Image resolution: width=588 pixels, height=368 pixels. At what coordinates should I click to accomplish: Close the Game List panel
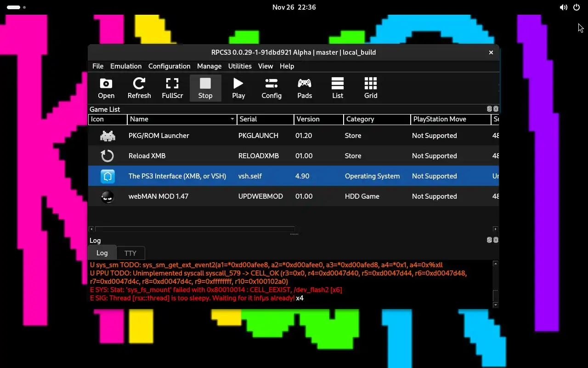click(496, 109)
